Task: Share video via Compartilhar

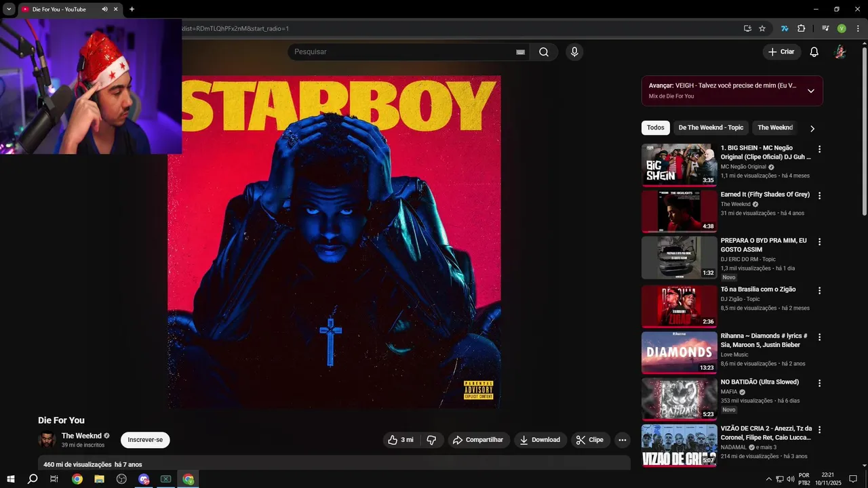Action: coord(478,440)
